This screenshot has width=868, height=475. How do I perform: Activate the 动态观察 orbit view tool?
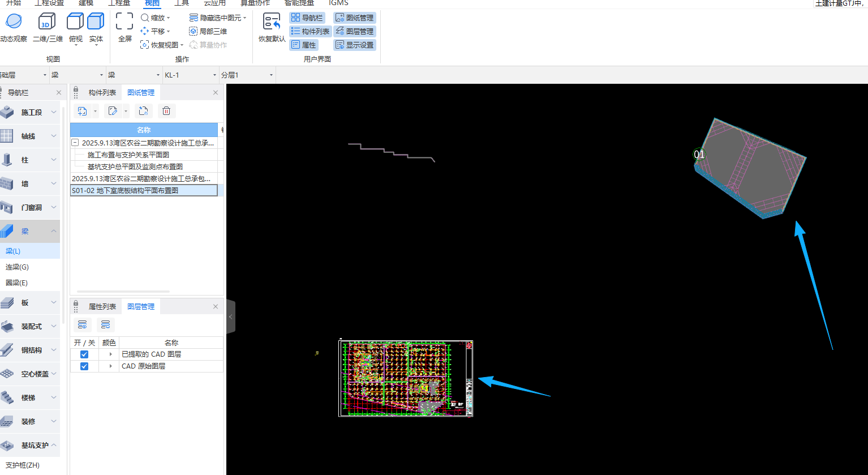tap(14, 28)
